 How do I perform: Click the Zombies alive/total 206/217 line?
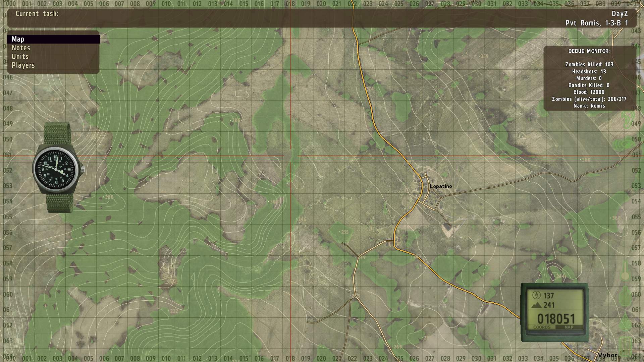[x=589, y=99]
